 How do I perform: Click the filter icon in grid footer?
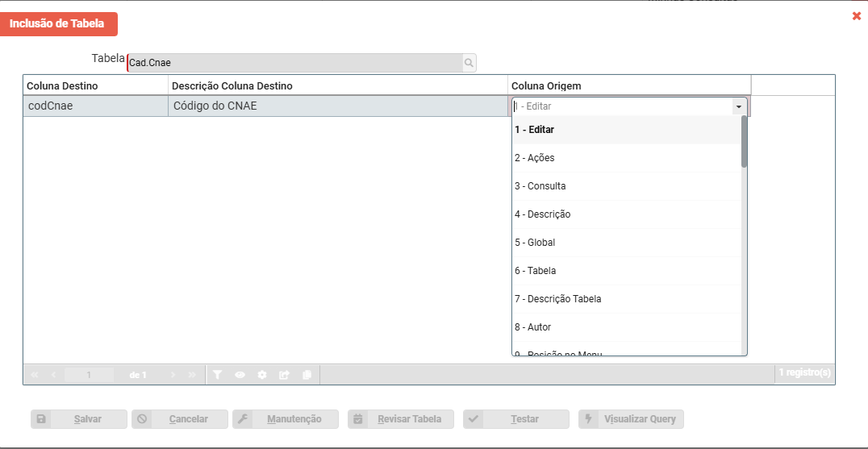coord(217,375)
